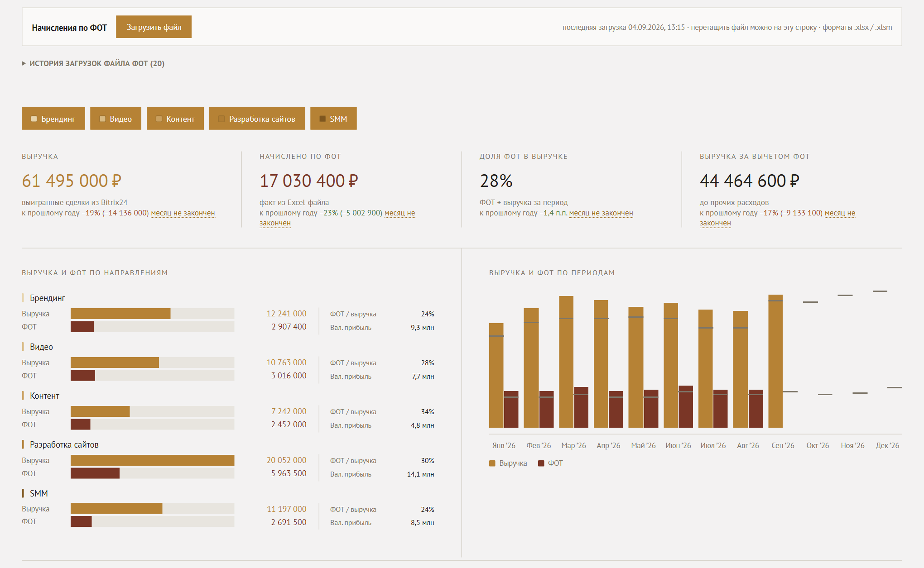Image resolution: width=924 pixels, height=568 pixels.
Task: Click the Июн '26 ФОТ column
Action: tap(686, 407)
